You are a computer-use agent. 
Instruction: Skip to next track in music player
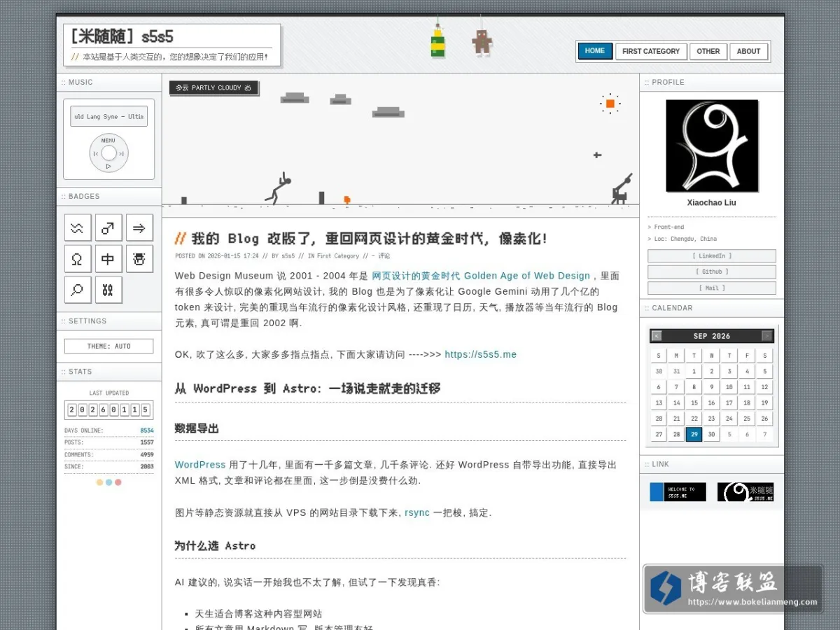121,153
